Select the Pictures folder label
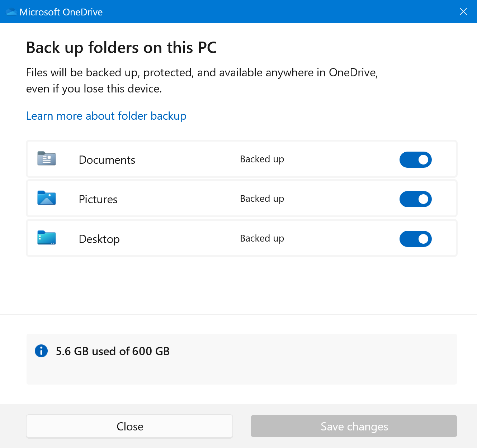This screenshot has width=477, height=448. pos(98,199)
